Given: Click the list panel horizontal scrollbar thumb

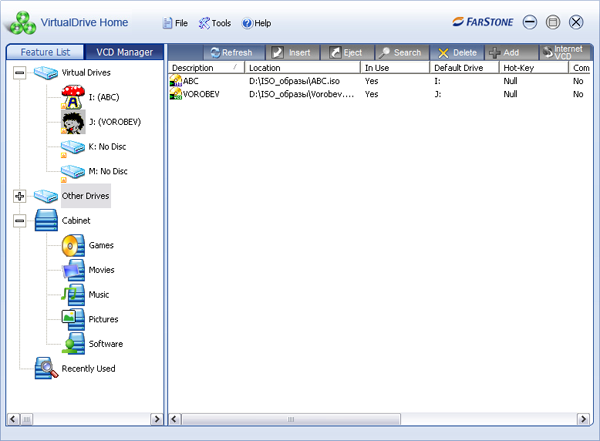Looking at the screenshot, I should pyautogui.click(x=291, y=419).
